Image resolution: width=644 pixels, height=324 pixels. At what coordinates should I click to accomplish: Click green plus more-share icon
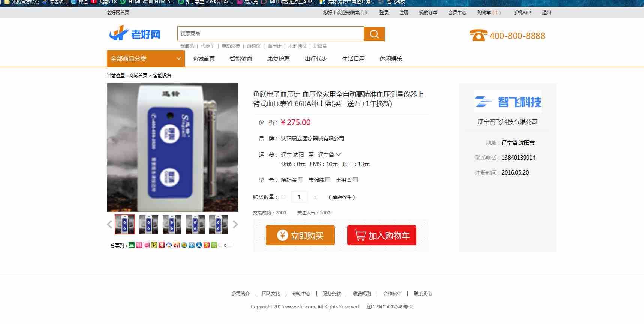[214, 245]
